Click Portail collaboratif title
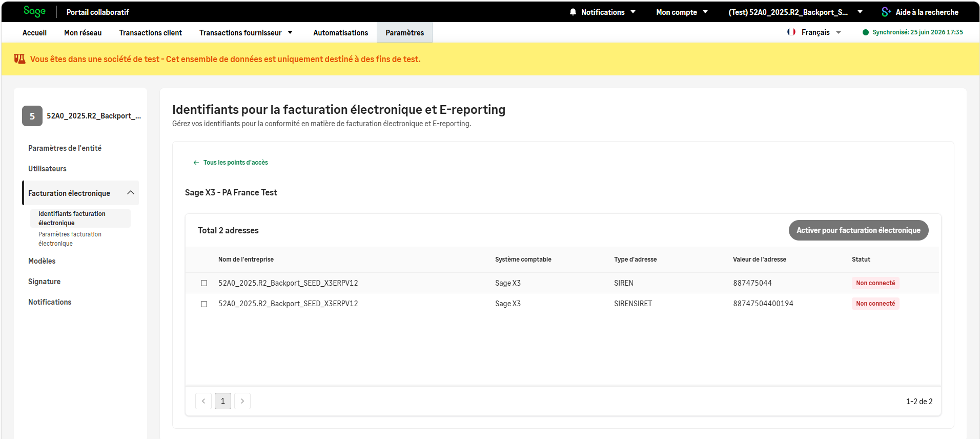Screen dimensions: 980x439 click(x=98, y=12)
